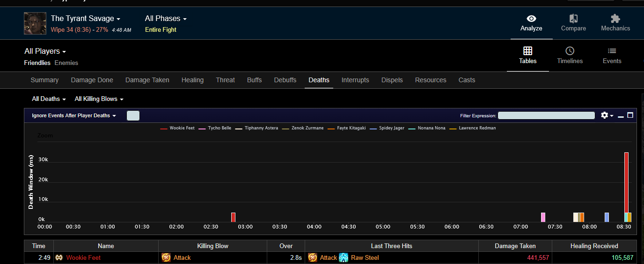Open the Damage Taken tab
Image resolution: width=644 pixels, height=264 pixels.
pyautogui.click(x=147, y=80)
